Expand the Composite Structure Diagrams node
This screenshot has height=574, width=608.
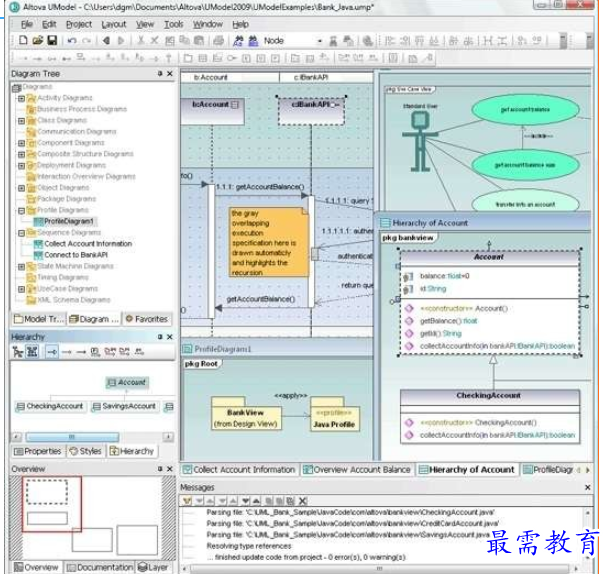21,154
